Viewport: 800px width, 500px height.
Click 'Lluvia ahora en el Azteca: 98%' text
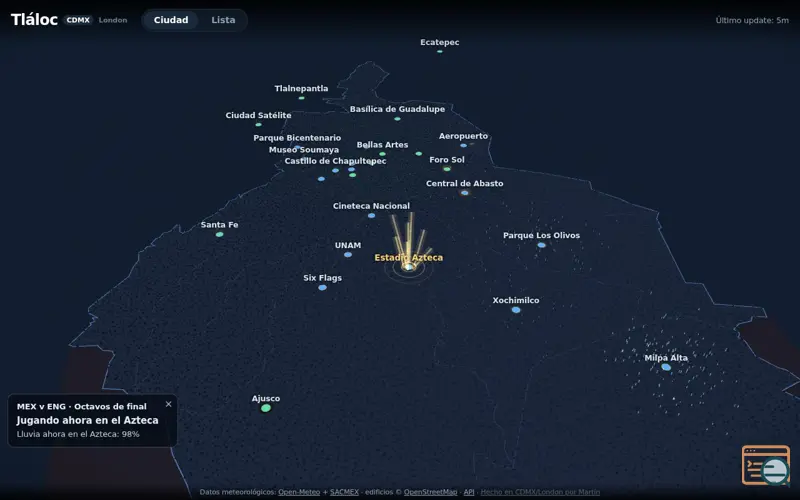78,434
